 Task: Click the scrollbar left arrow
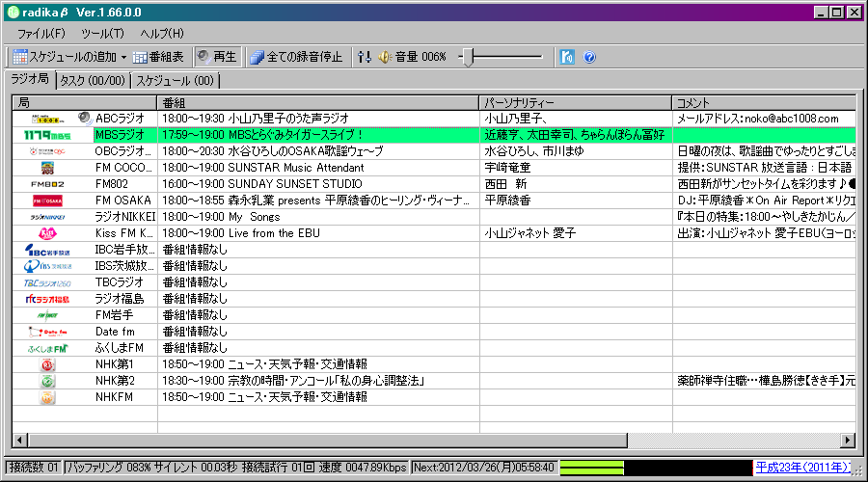click(x=20, y=441)
